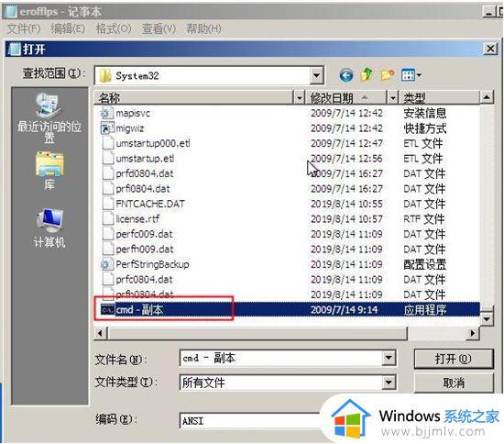Open 最近访问的位置 in the places bar

click(49, 117)
